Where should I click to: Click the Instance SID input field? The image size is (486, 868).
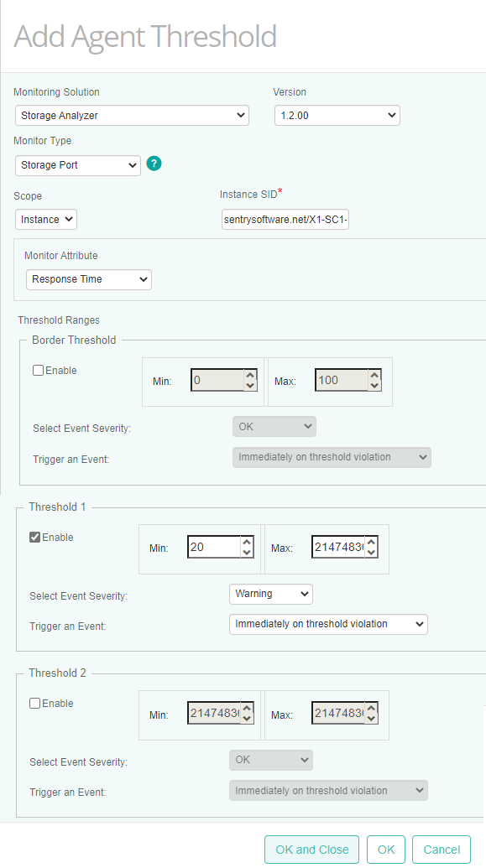pos(285,219)
